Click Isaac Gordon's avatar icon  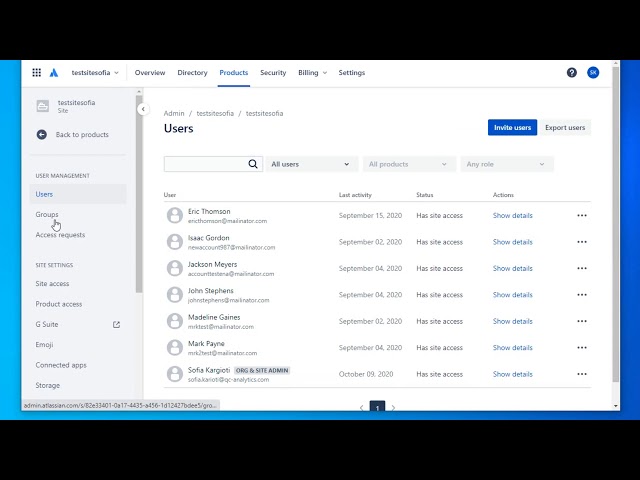click(175, 242)
